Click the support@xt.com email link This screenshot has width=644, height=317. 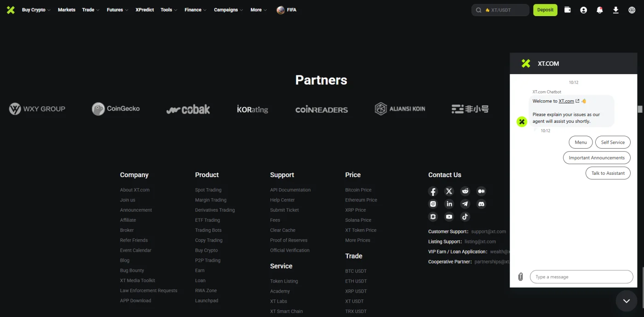click(x=489, y=231)
